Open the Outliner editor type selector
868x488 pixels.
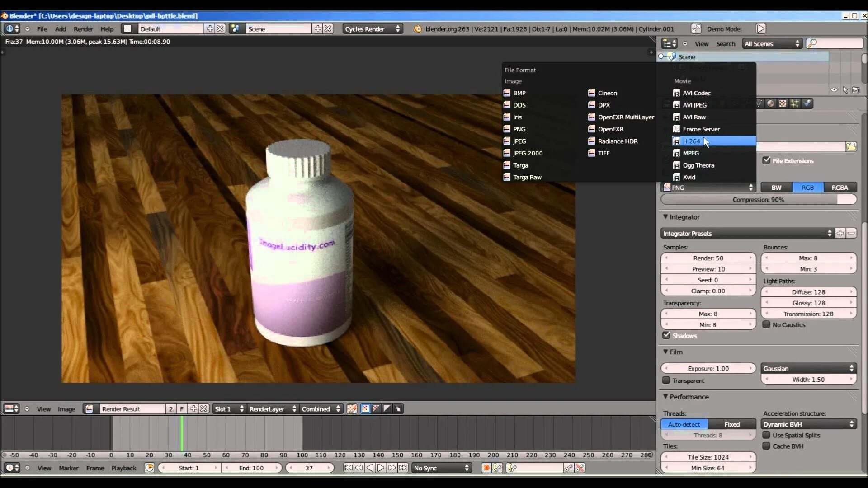click(670, 44)
